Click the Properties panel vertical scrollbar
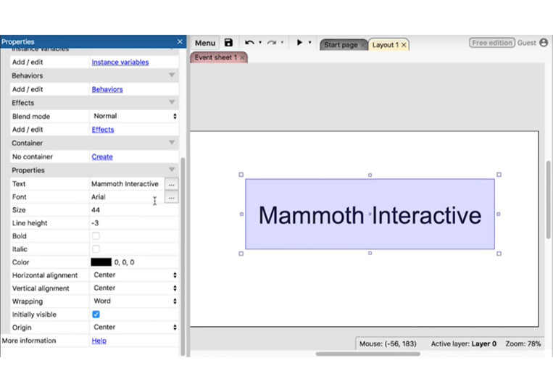The height and width of the screenshot is (392, 553). 183,257
